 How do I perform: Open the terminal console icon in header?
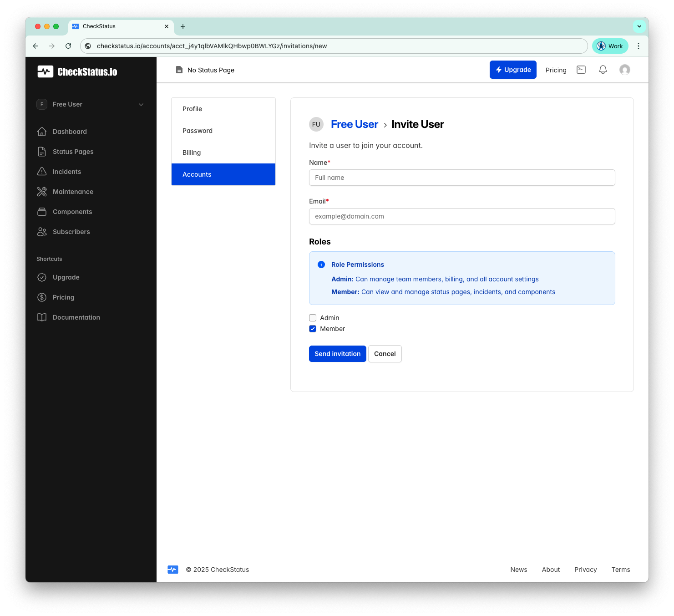click(x=581, y=70)
